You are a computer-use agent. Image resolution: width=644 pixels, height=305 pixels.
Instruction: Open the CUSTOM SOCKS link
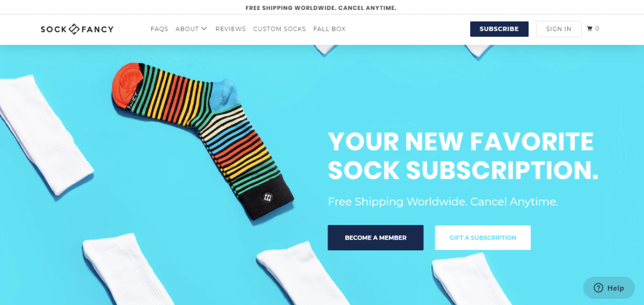point(279,29)
